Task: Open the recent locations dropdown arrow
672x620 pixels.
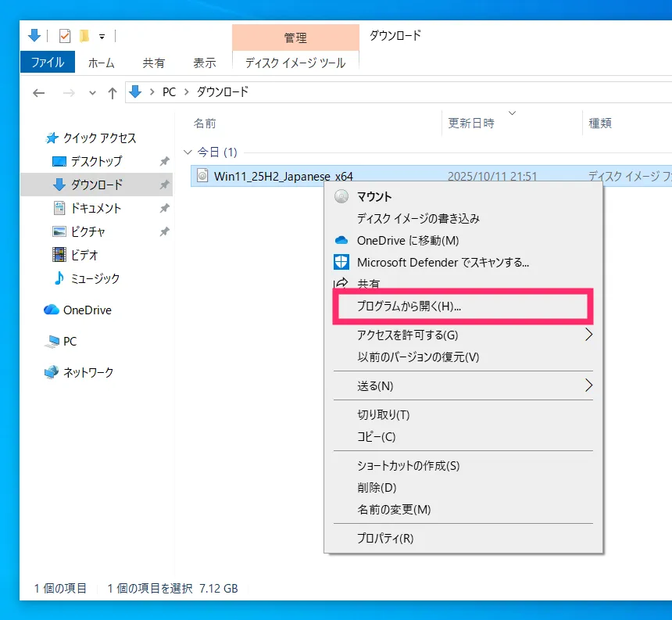Action: point(92,93)
